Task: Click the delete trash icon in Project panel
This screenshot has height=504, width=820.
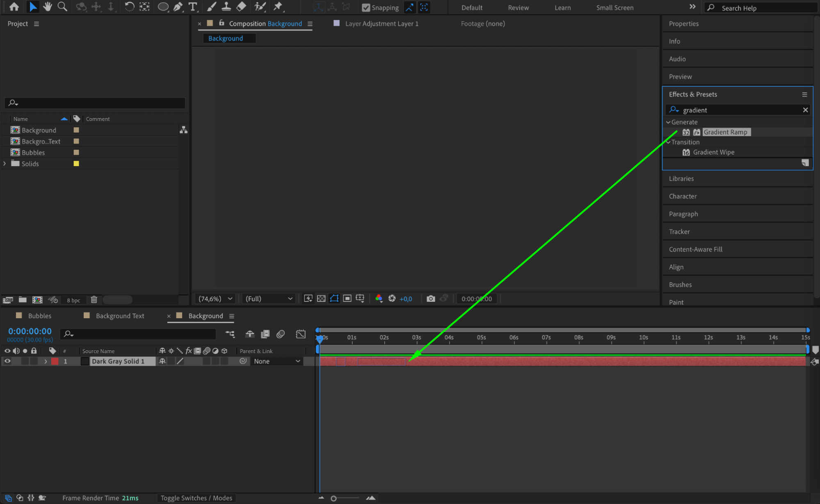Action: click(94, 300)
